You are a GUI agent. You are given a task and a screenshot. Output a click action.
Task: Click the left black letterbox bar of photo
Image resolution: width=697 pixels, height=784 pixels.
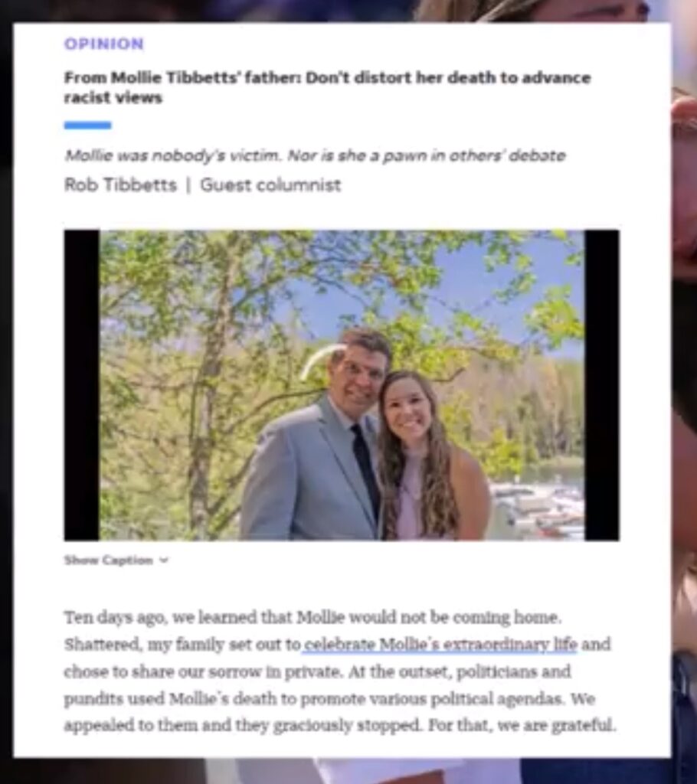pyautogui.click(x=81, y=385)
